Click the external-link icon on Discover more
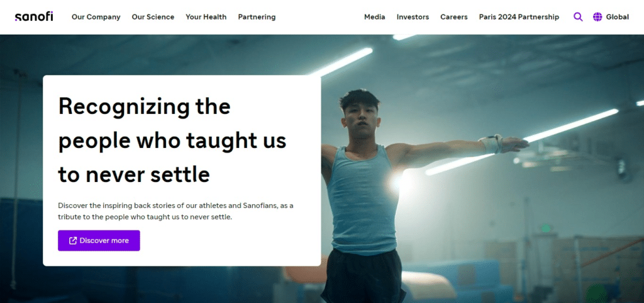Viewport: 644px width, 303px height. [73, 241]
